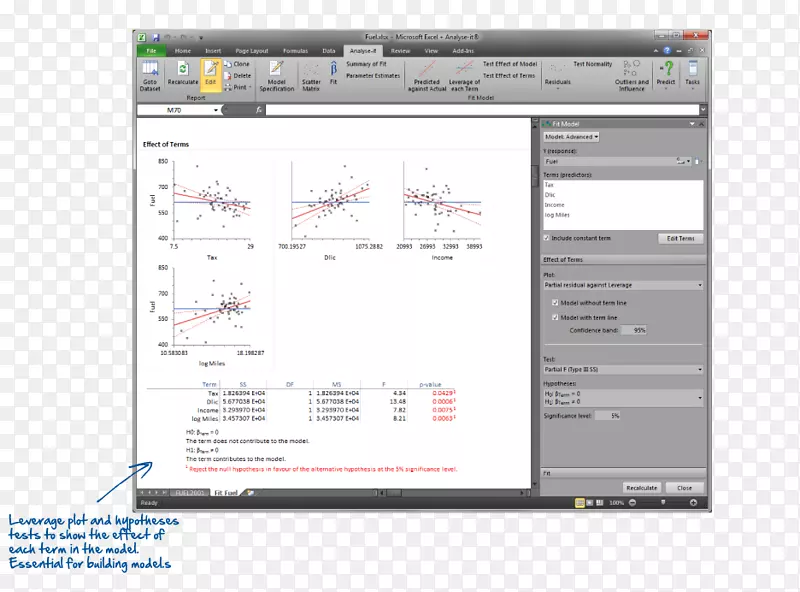Click the Confidence band input field
The image size is (800, 592).
click(634, 329)
